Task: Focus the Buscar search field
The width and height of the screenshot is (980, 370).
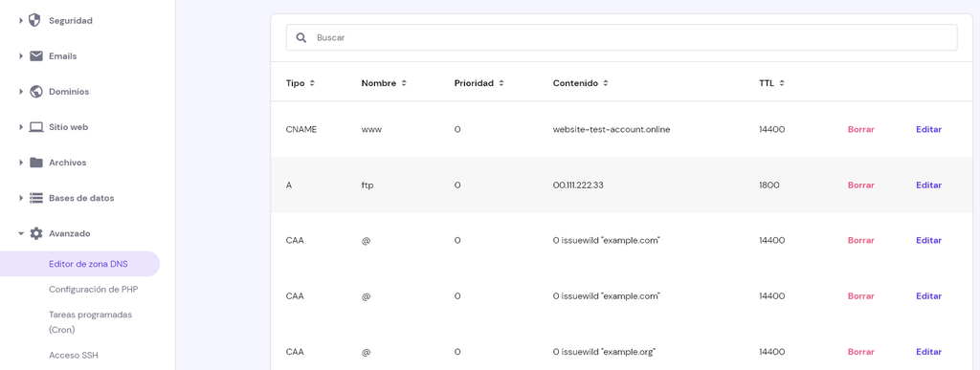Action: tap(621, 37)
